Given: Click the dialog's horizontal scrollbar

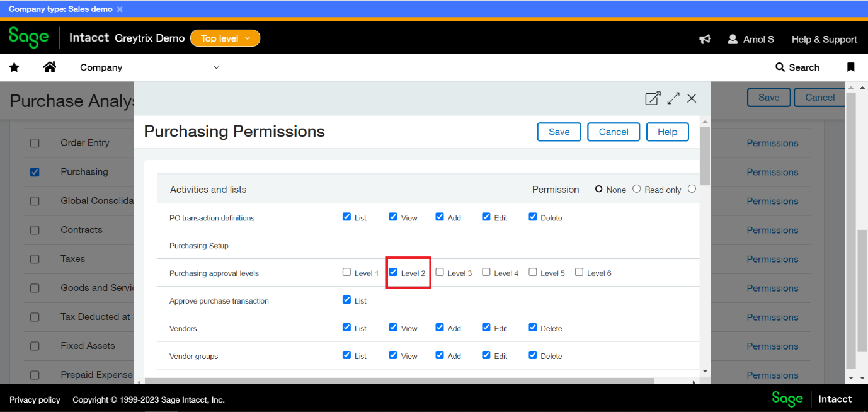Looking at the screenshot, I should pos(399,381).
